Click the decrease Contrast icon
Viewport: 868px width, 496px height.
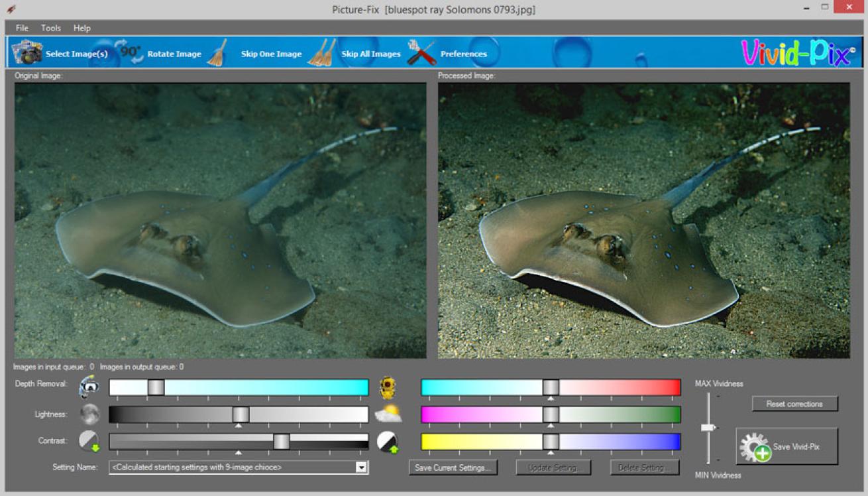tap(89, 442)
